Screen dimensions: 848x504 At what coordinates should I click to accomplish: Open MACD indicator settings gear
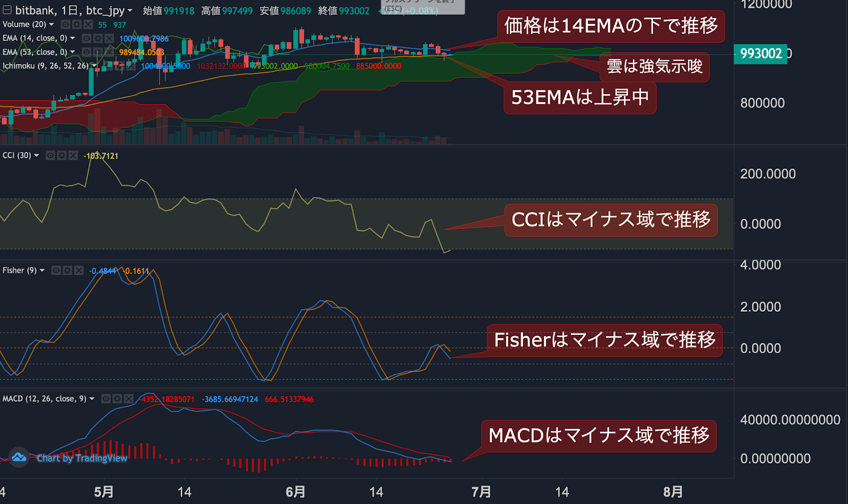tap(118, 399)
